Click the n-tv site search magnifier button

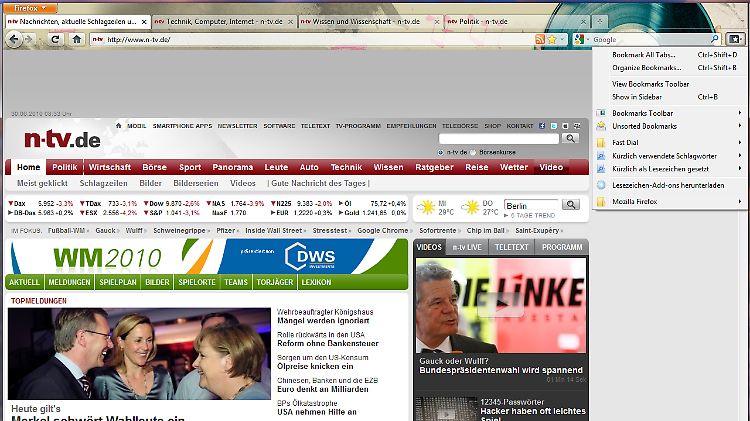pos(570,139)
